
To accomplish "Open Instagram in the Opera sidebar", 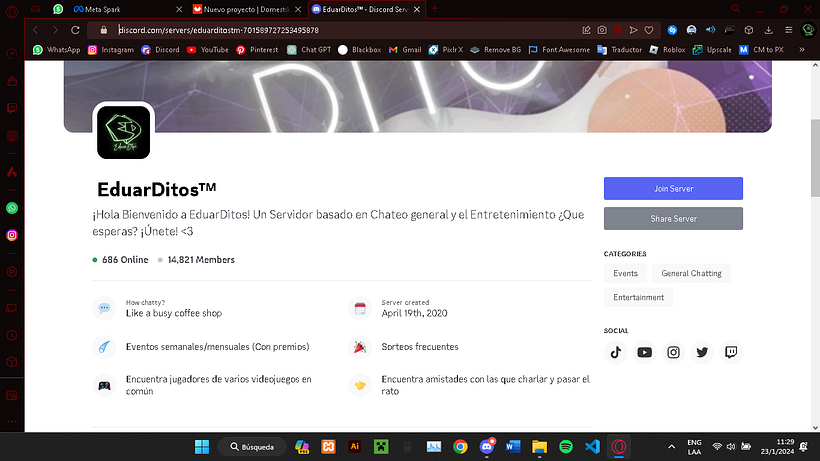I will coord(12,235).
